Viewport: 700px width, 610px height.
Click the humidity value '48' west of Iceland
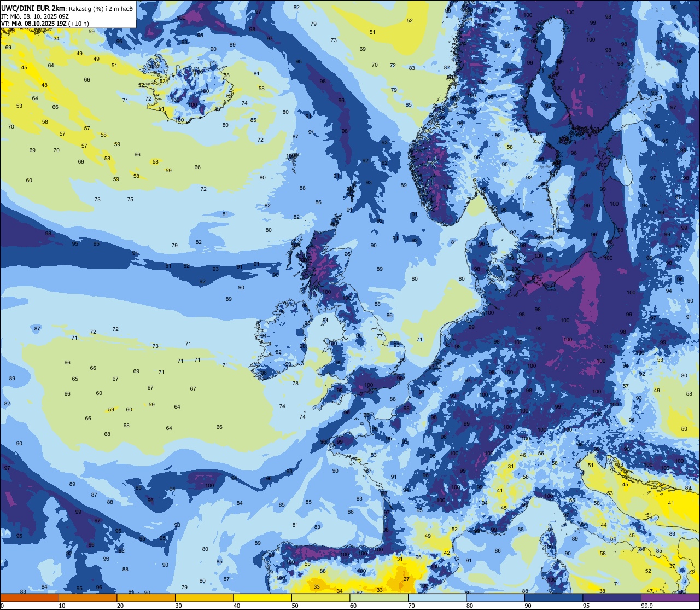(x=44, y=85)
